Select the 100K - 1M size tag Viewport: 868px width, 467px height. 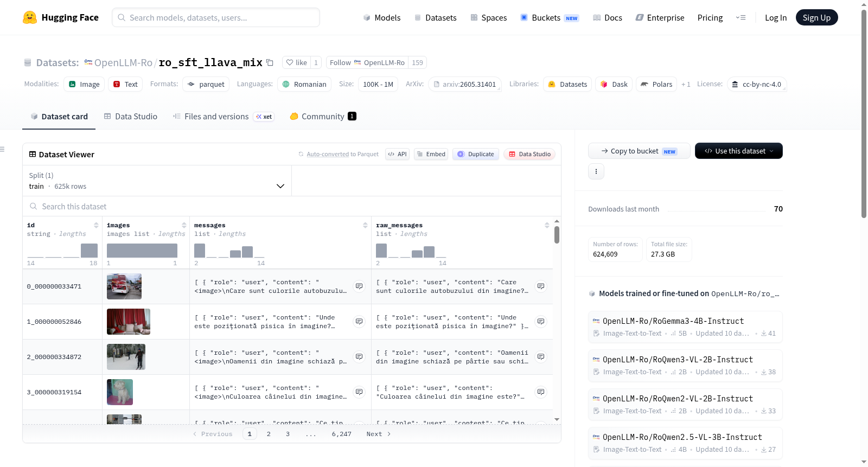pos(378,84)
